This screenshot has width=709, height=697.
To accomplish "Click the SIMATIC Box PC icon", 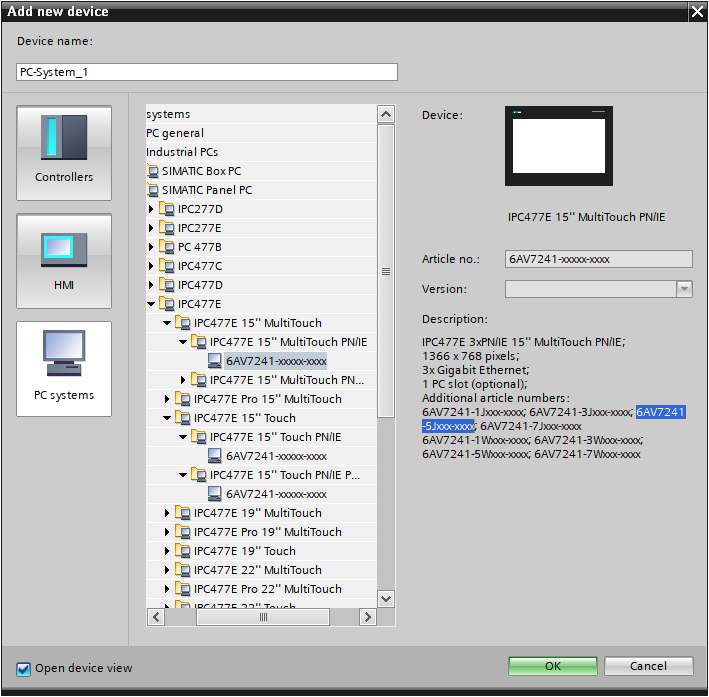I will point(153,171).
